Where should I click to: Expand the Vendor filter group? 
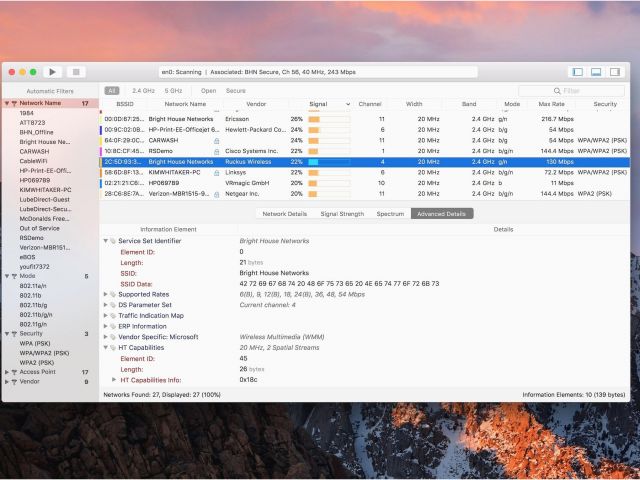coord(7,382)
